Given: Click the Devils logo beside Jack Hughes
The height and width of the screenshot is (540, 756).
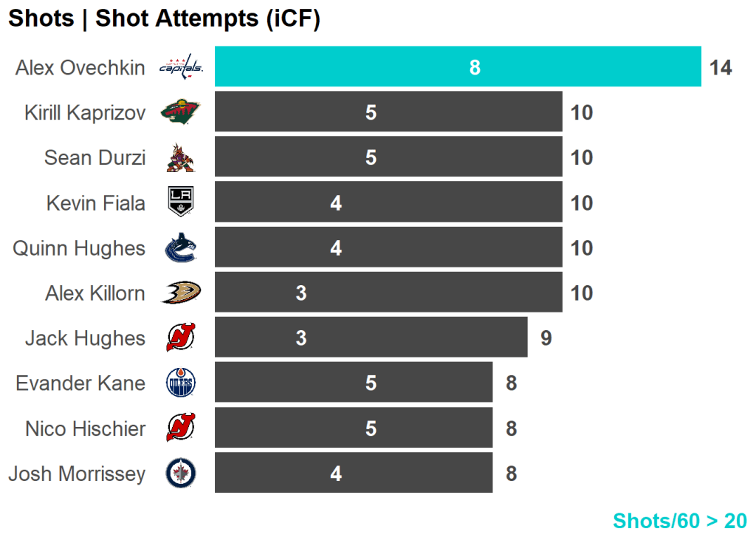Looking at the screenshot, I should [x=181, y=338].
